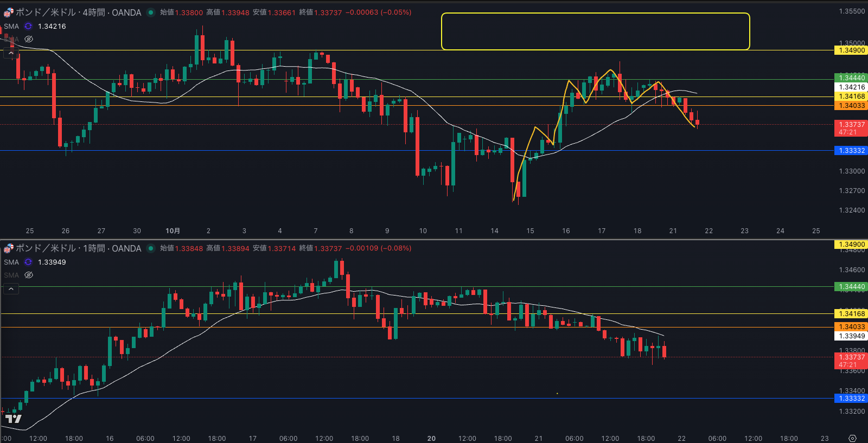Click SMA value 1.33949 in the 1時間 legend
Viewport: 868px width, 443px height.
(x=52, y=262)
